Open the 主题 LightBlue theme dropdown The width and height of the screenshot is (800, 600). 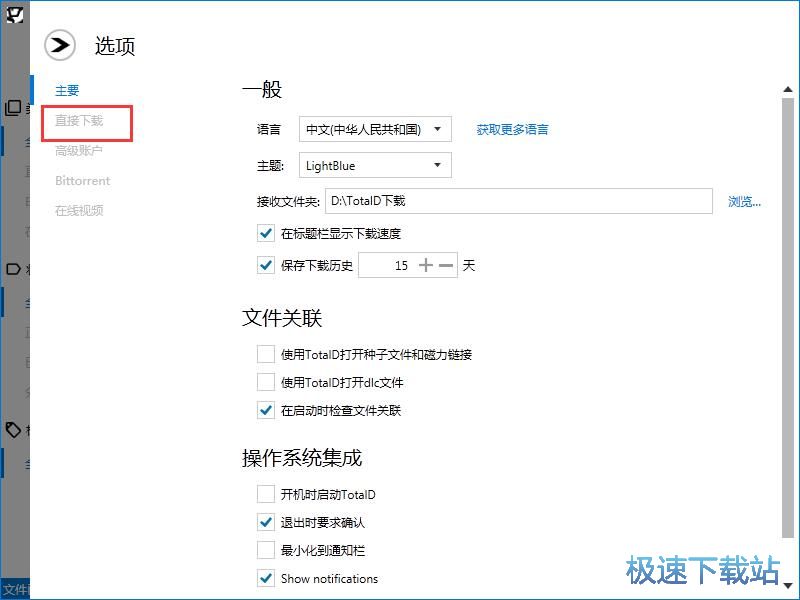(375, 165)
